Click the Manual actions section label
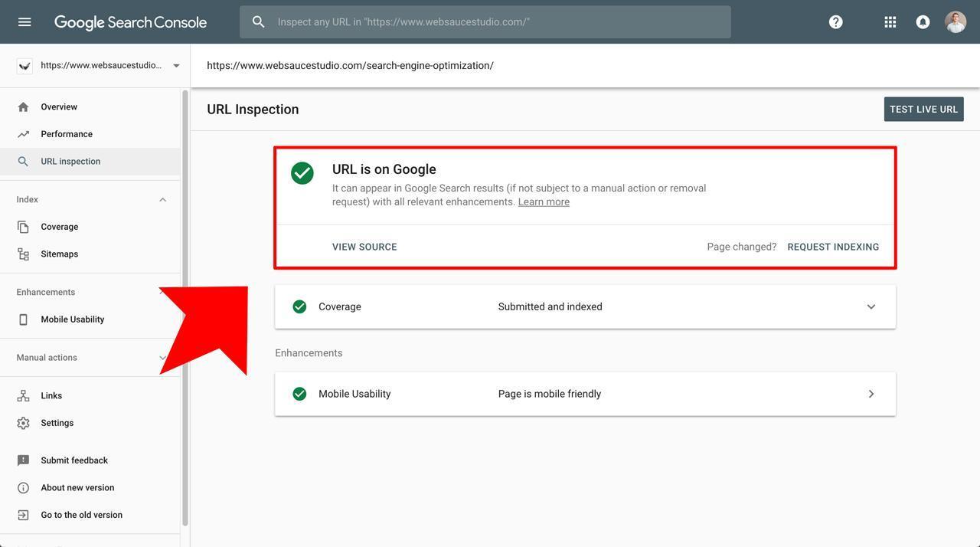Screen dimensions: 980x547 click(x=47, y=358)
